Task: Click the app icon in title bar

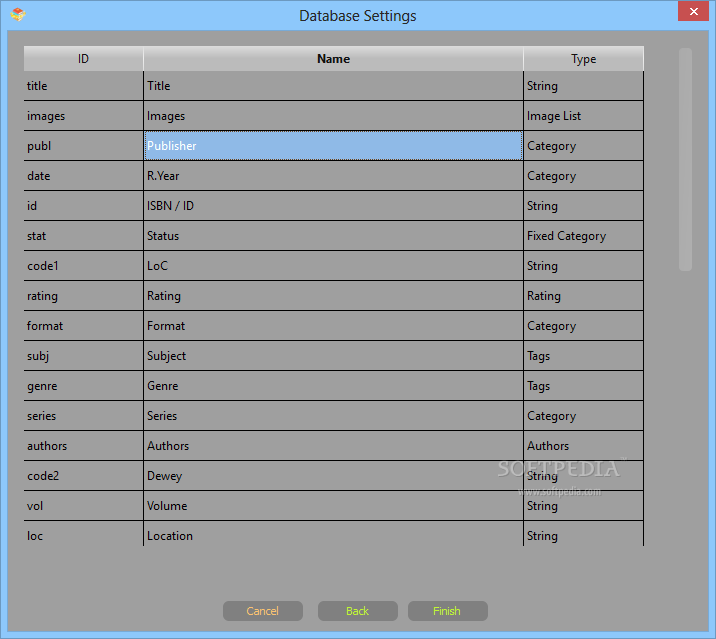Action: 18,15
